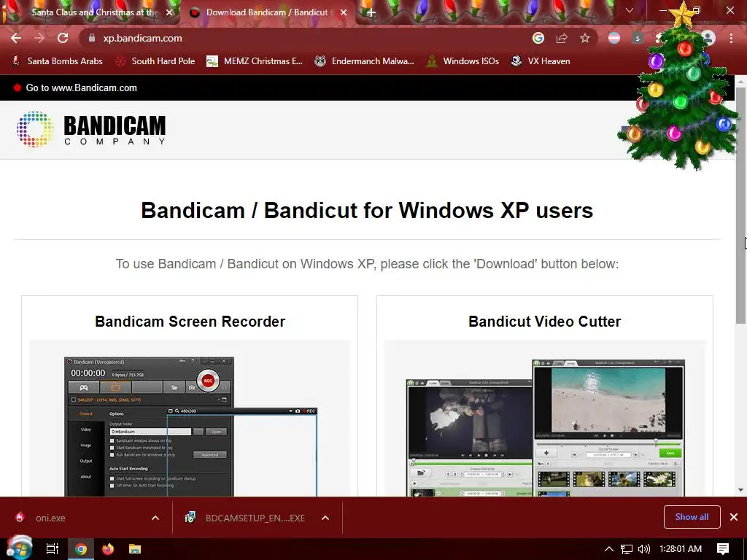Open the Google icon in the address bar
Screen dimensions: 747x560
[x=538, y=38]
